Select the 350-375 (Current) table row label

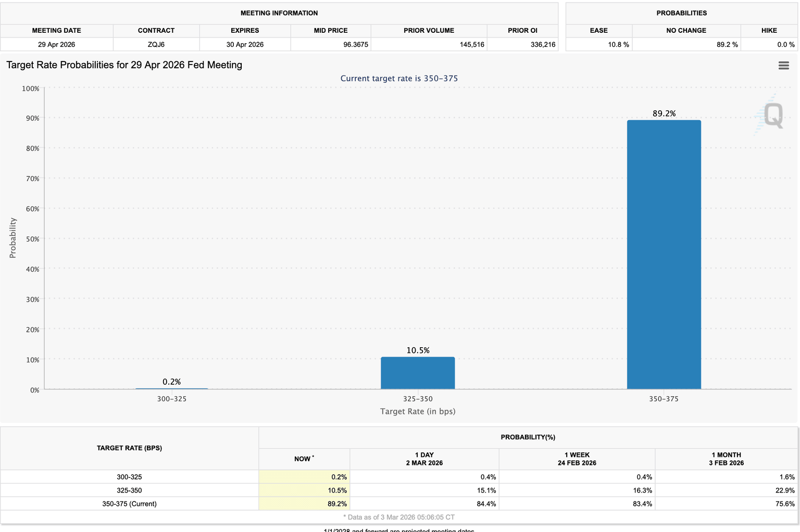click(129, 504)
